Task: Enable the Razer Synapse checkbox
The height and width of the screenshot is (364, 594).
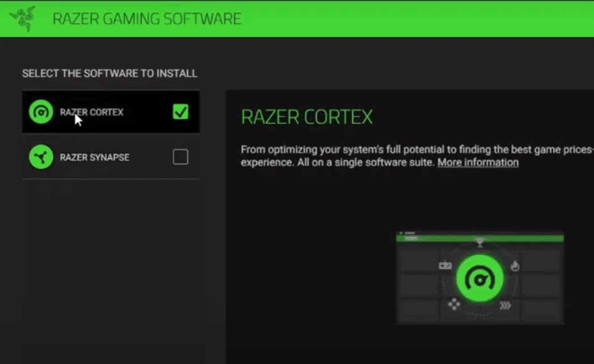Action: [x=180, y=157]
